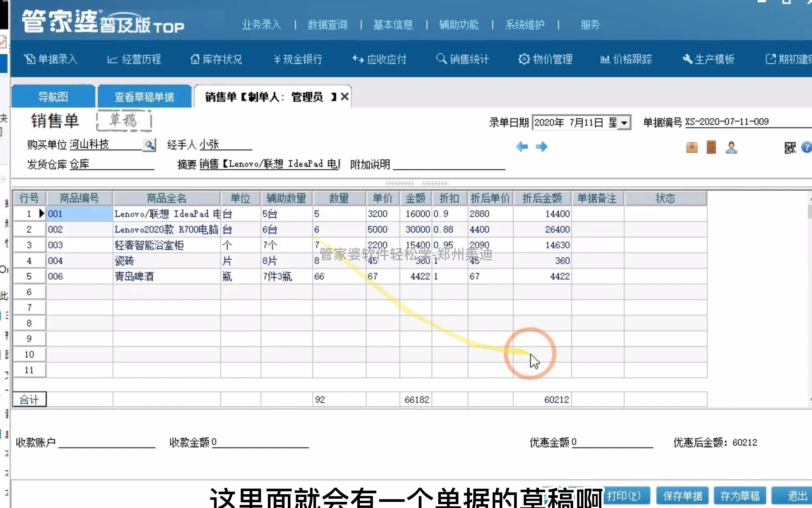Open 经营历程 toolbar item
Image resolution: width=812 pixels, height=508 pixels.
click(x=134, y=59)
